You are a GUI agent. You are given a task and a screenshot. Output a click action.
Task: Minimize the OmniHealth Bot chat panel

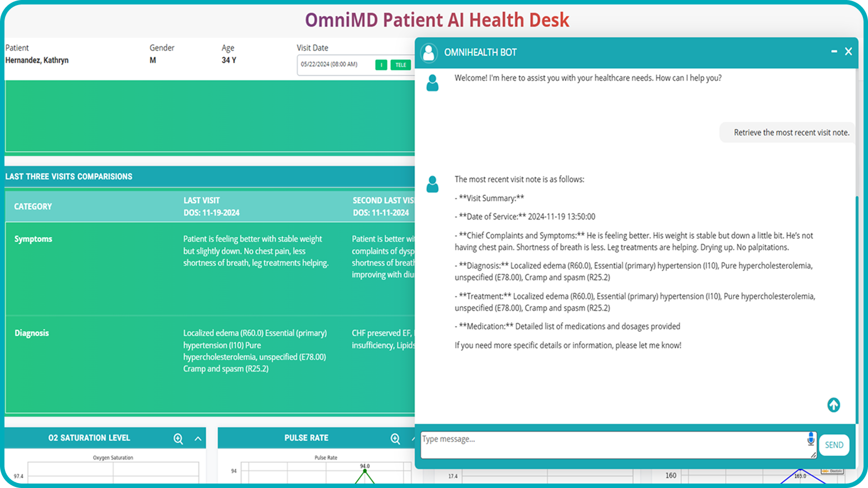click(x=834, y=51)
